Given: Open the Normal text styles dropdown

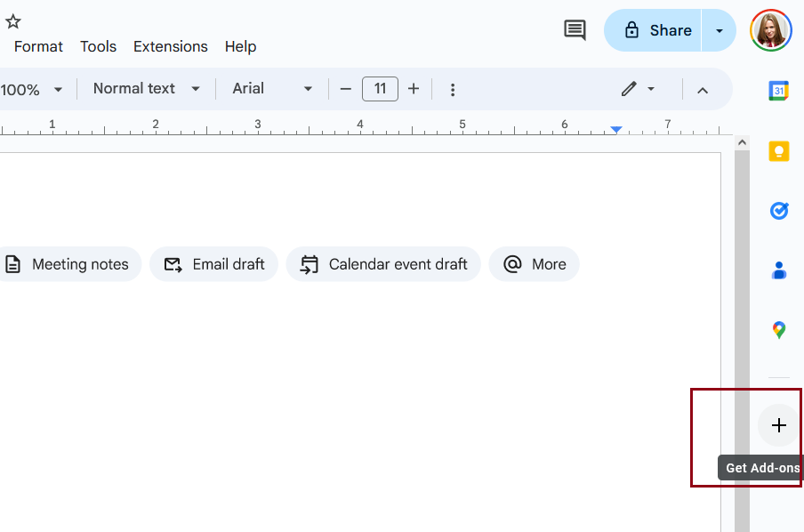Looking at the screenshot, I should click(145, 89).
